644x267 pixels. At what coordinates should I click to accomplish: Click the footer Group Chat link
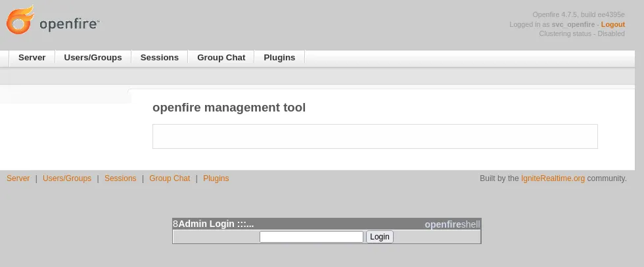(x=170, y=178)
